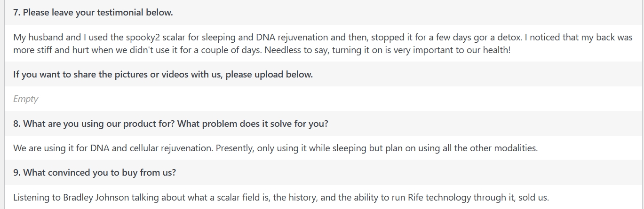Click "My husband and I" opening the testimonial

[x=44, y=38]
